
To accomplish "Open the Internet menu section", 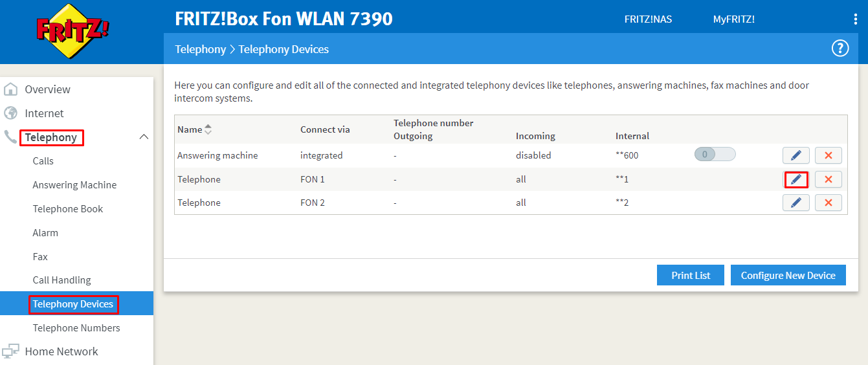I will 44,113.
